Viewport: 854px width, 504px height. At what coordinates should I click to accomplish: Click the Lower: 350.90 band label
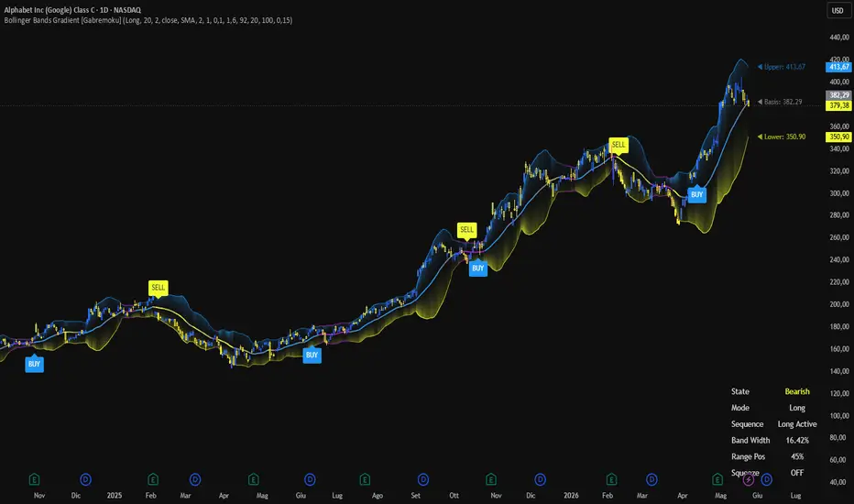coord(782,137)
